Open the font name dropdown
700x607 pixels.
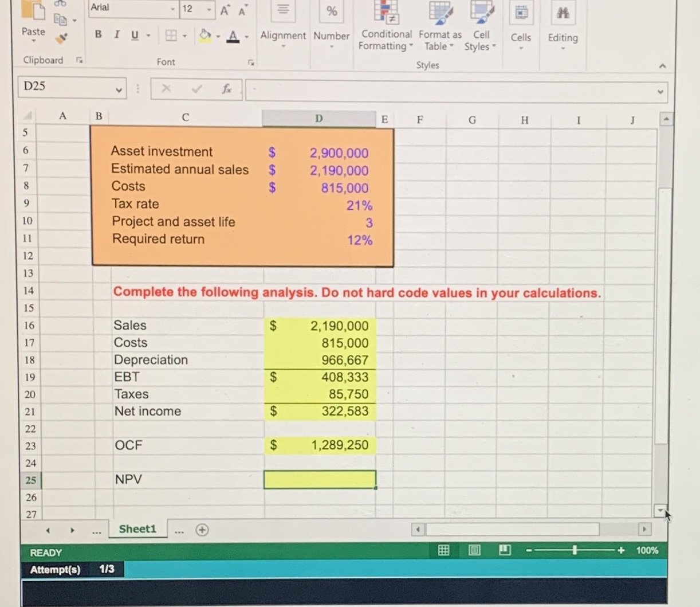tap(172, 8)
